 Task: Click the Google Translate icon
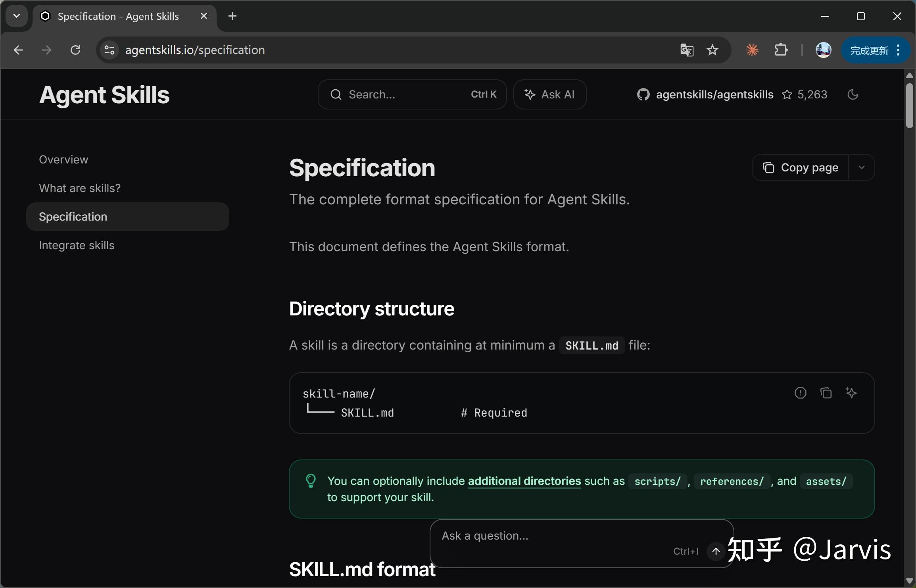tap(687, 50)
